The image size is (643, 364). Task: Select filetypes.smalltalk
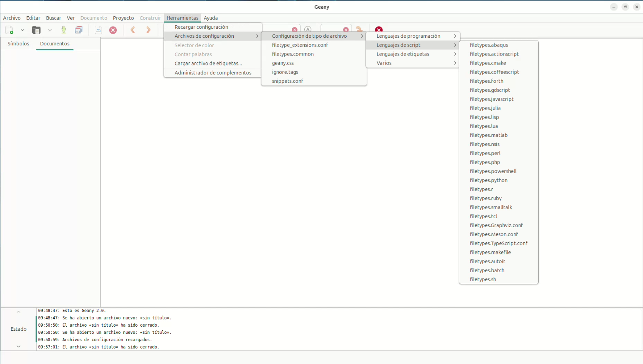coord(499,207)
